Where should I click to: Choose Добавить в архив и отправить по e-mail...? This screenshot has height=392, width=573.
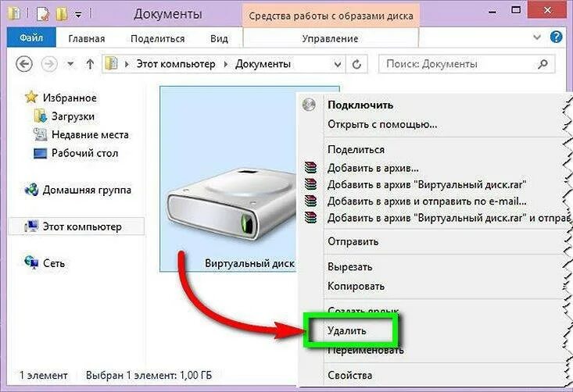point(427,201)
